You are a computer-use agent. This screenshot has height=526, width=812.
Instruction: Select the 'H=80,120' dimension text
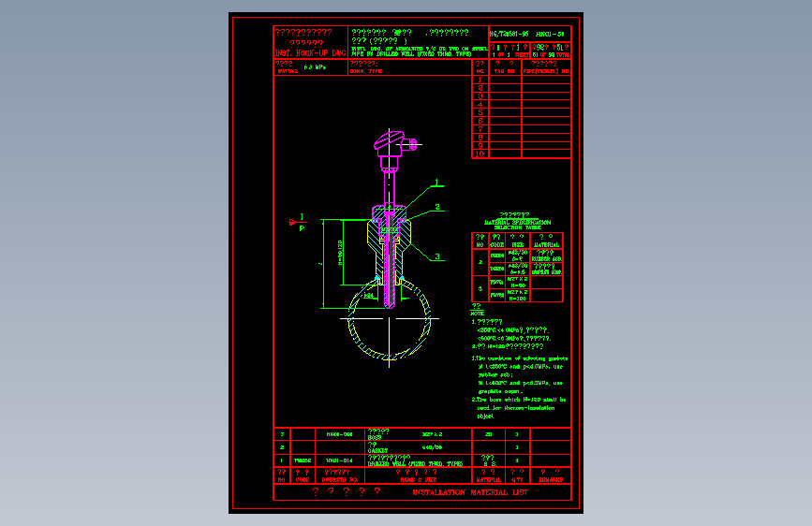tap(340, 253)
